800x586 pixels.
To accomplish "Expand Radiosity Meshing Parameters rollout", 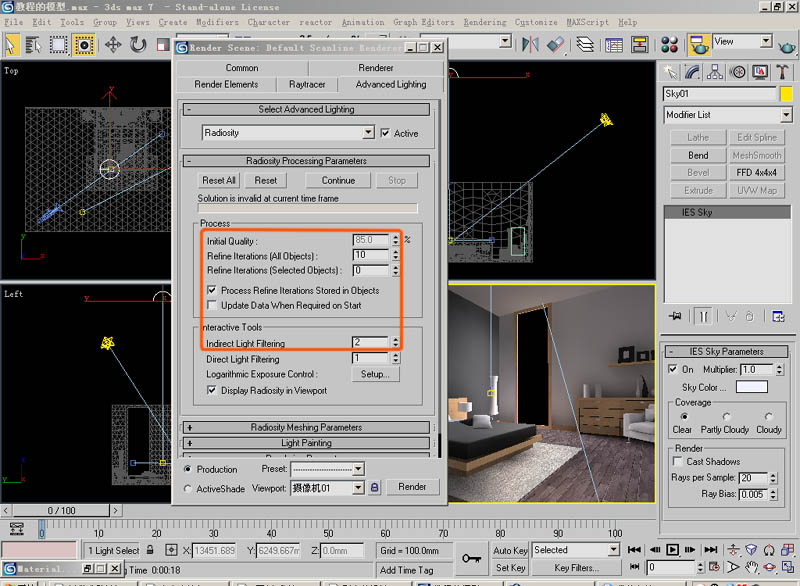I will click(x=306, y=427).
